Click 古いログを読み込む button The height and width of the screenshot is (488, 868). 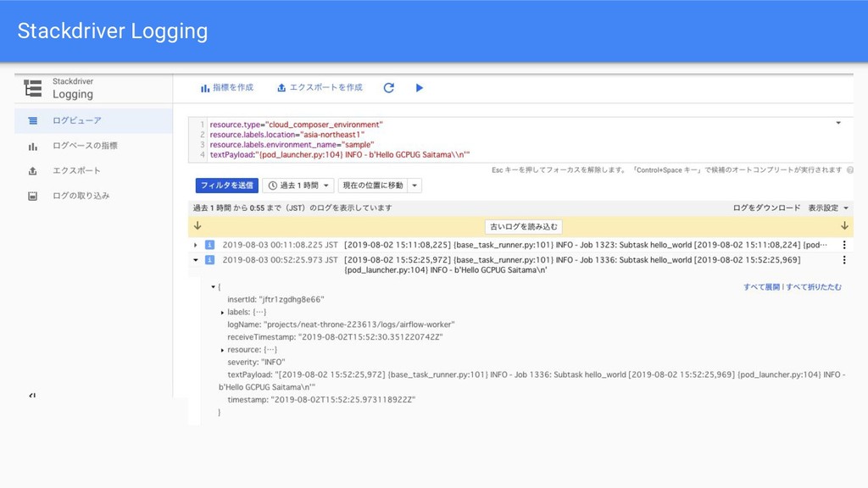point(523,227)
